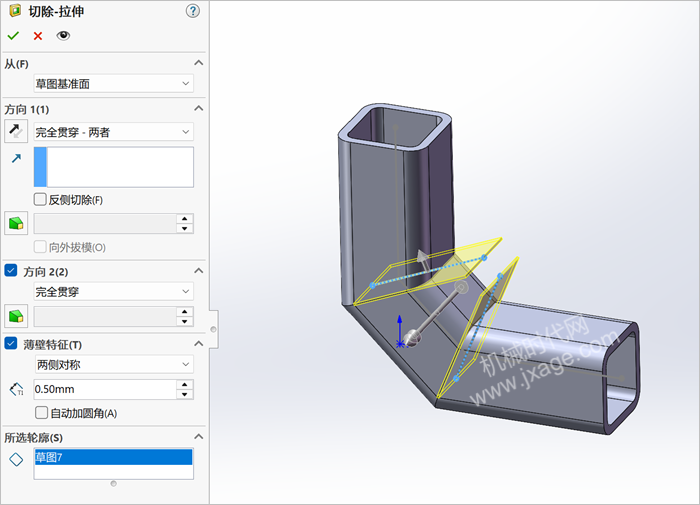
Task: Open help for 切除-拉伸 feature
Action: click(x=192, y=11)
